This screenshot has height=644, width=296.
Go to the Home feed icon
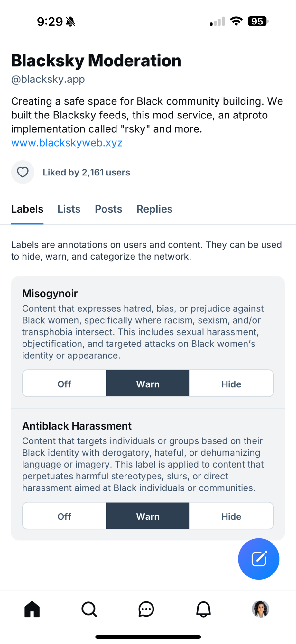(x=32, y=609)
